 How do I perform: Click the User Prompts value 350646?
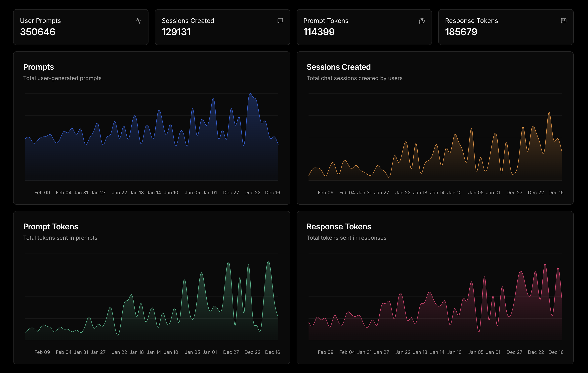38,32
